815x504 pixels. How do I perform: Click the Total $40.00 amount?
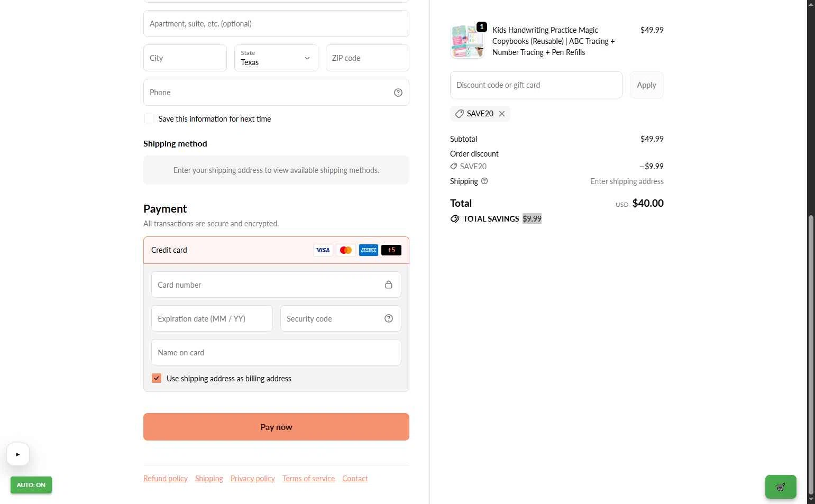[x=648, y=203]
